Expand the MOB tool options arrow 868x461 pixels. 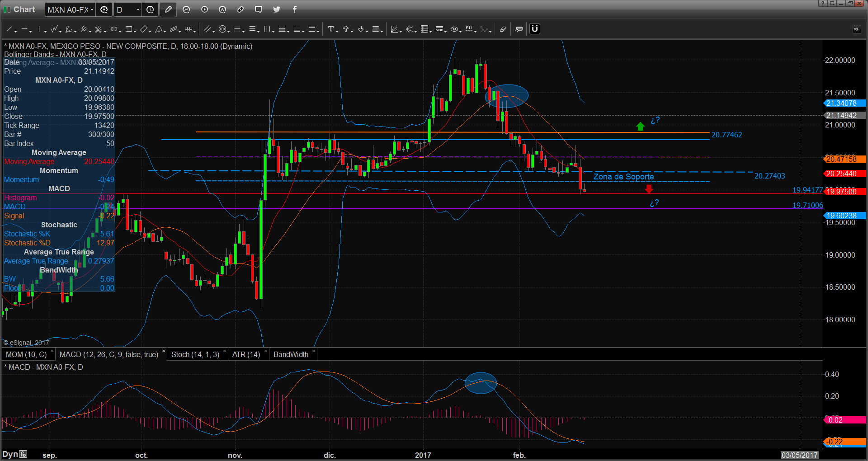coord(445,32)
